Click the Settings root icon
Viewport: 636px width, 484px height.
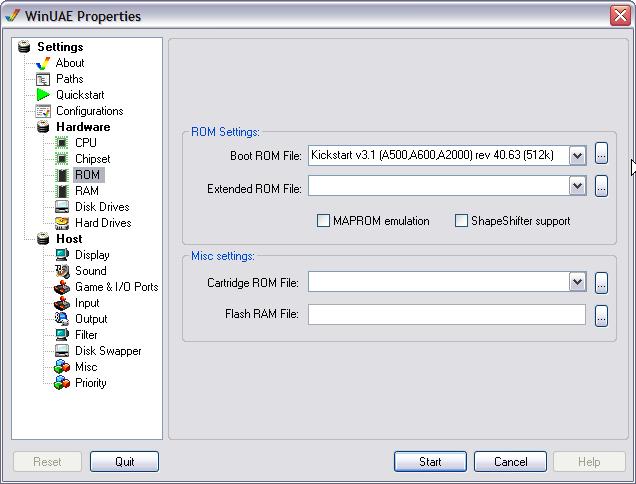point(24,47)
